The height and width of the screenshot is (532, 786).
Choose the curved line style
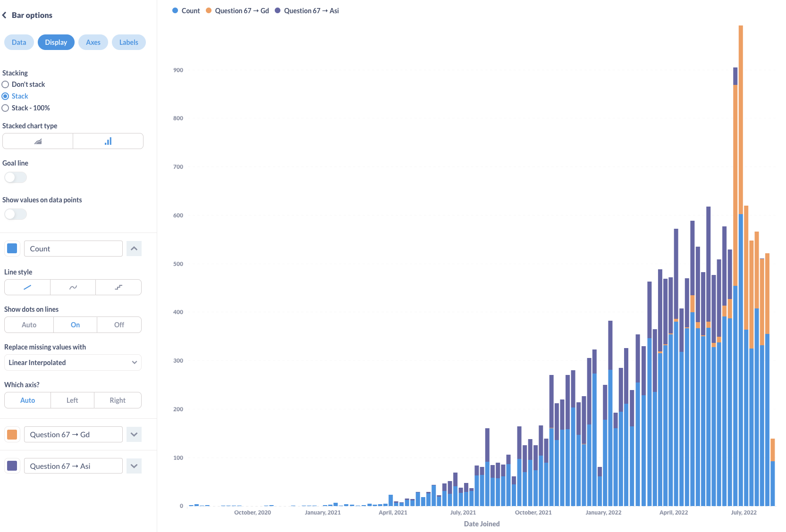[73, 287]
